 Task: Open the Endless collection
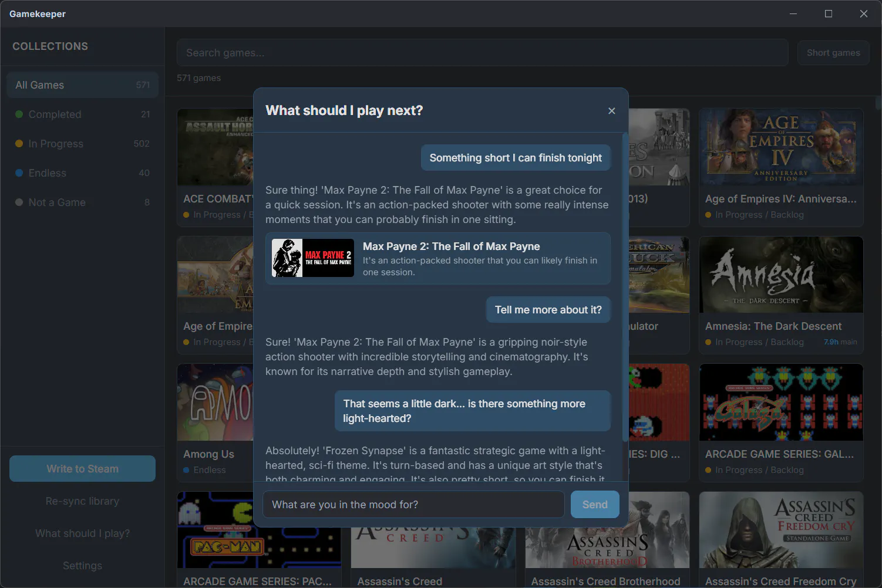pyautogui.click(x=83, y=173)
